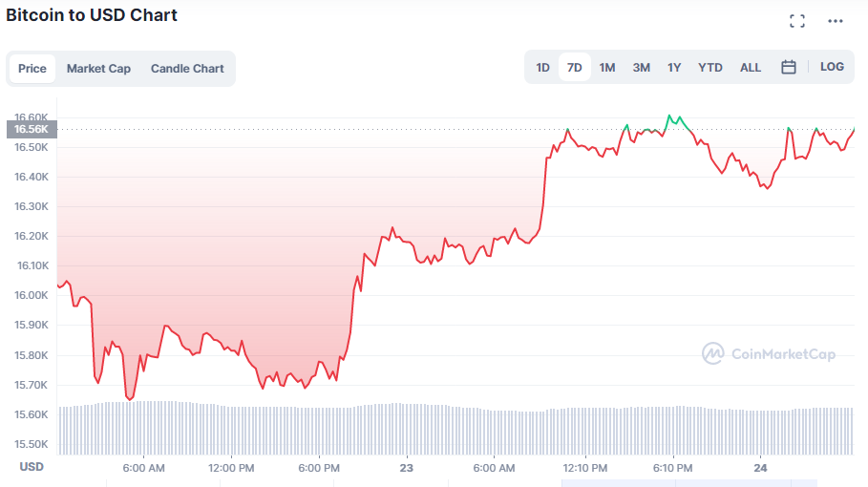Viewport: 868px width, 487px height.
Task: Show ALL price history
Action: 751,67
